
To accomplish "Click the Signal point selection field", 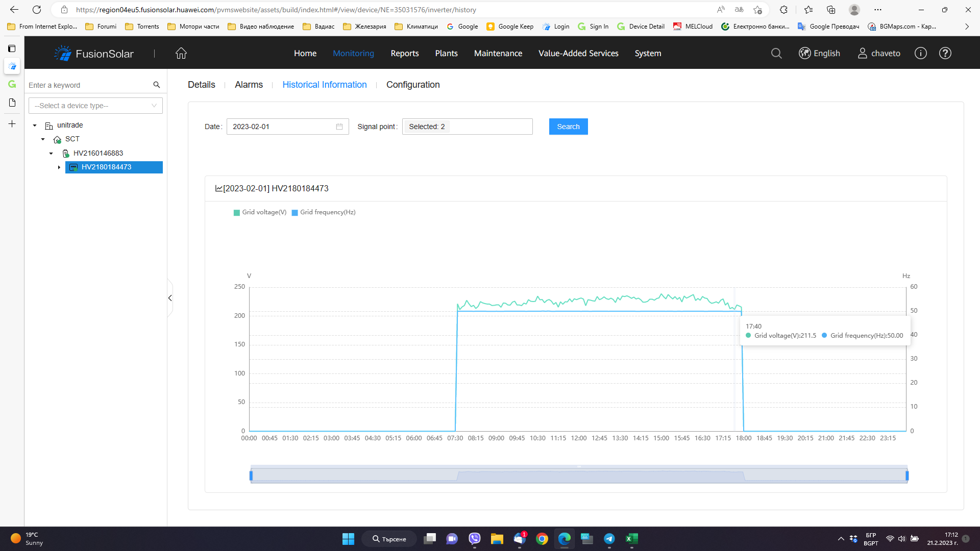I will click(467, 127).
